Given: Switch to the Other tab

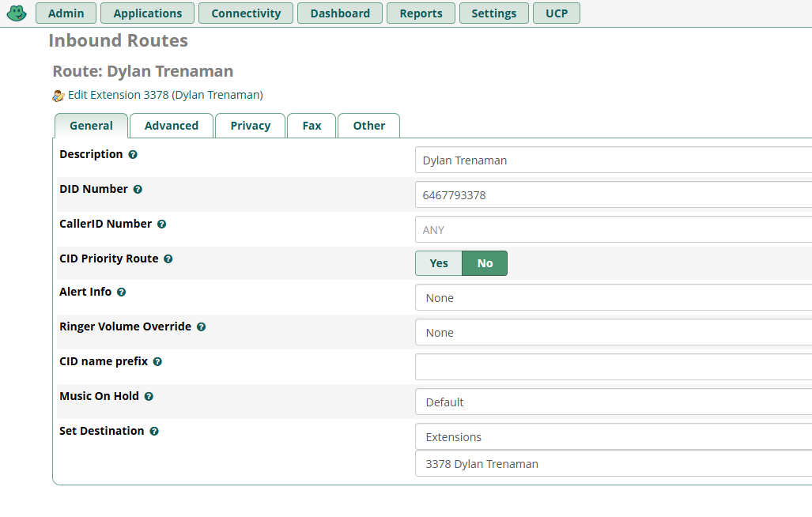Looking at the screenshot, I should 368,126.
